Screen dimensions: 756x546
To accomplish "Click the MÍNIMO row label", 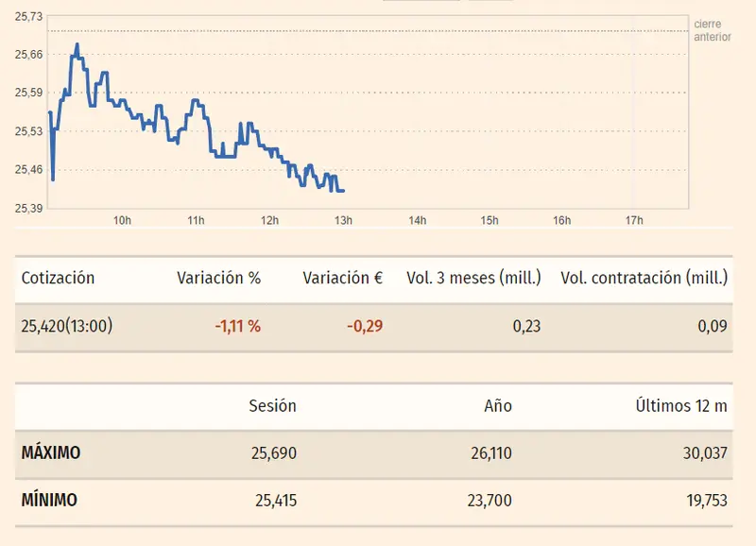I will point(49,501).
